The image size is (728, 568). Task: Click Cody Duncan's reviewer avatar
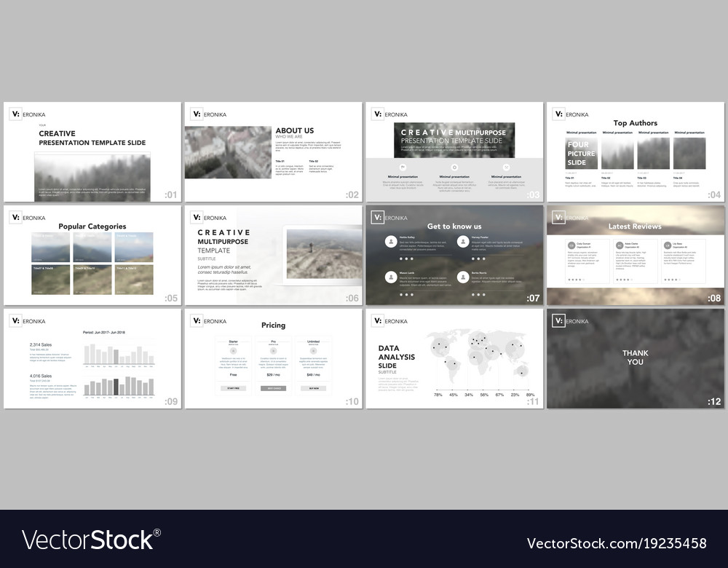tap(572, 245)
